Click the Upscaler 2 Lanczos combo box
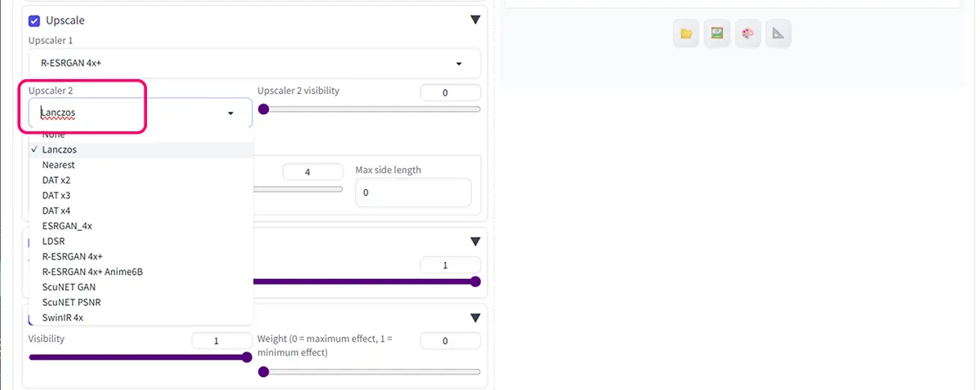 point(140,113)
